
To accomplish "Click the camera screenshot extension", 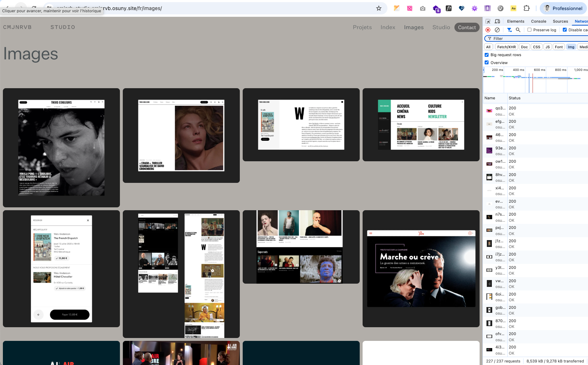I will [423, 8].
